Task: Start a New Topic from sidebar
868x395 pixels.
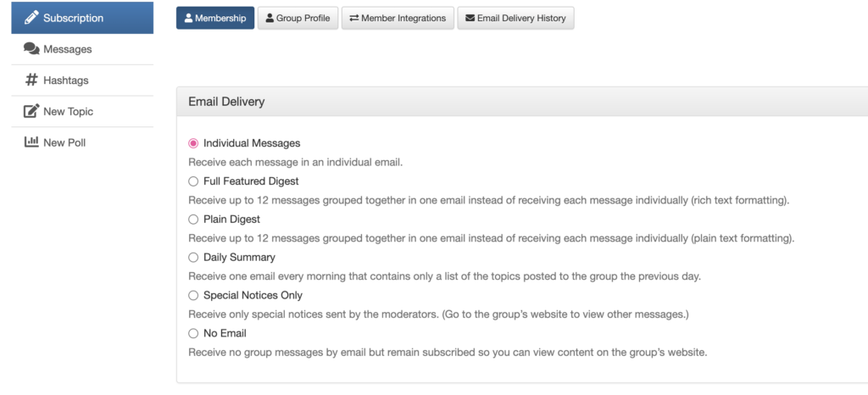Action: click(x=68, y=112)
